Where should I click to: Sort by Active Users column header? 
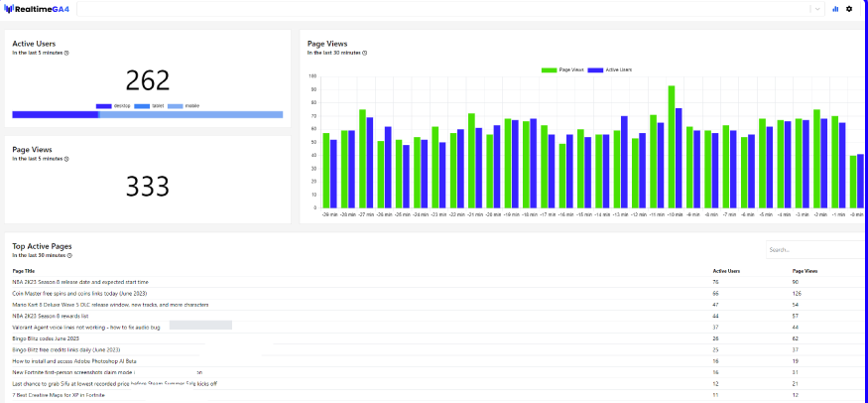click(x=726, y=271)
